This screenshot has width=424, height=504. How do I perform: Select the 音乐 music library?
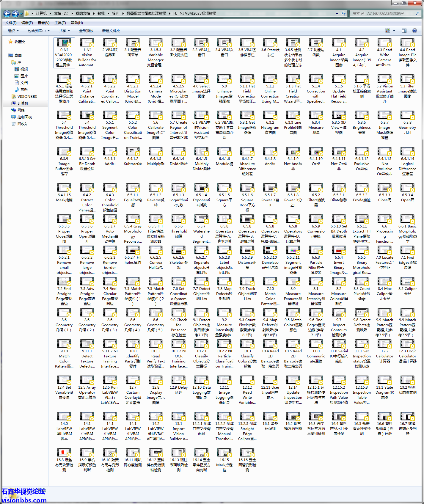[24, 90]
